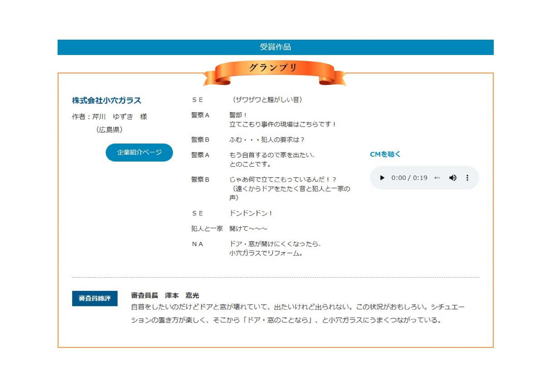This screenshot has height=392, width=555.
Task: Click line 開けて〜〜〜
Action: 248,228
